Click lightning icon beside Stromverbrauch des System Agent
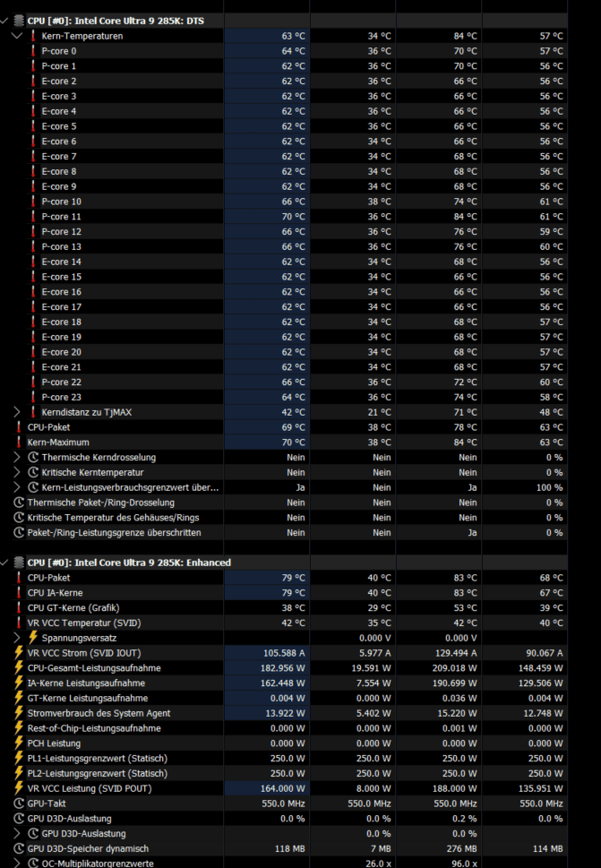 coord(19,713)
